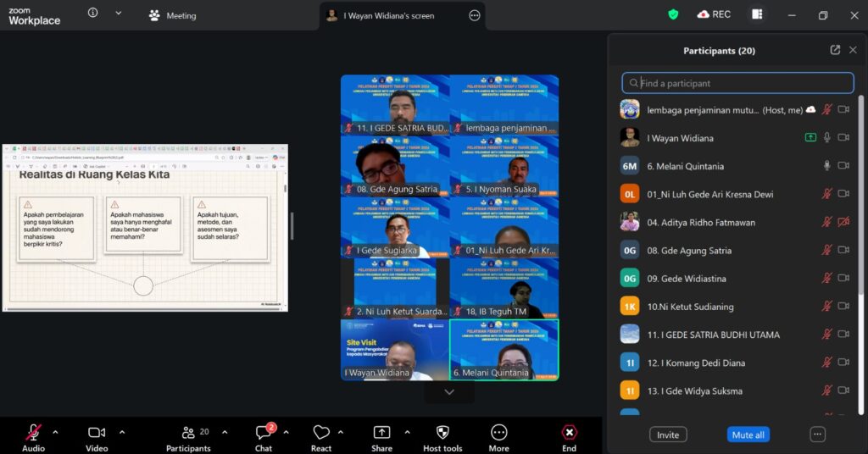The image size is (868, 454).
Task: Show more video tiles with down chevron
Action: point(449,392)
